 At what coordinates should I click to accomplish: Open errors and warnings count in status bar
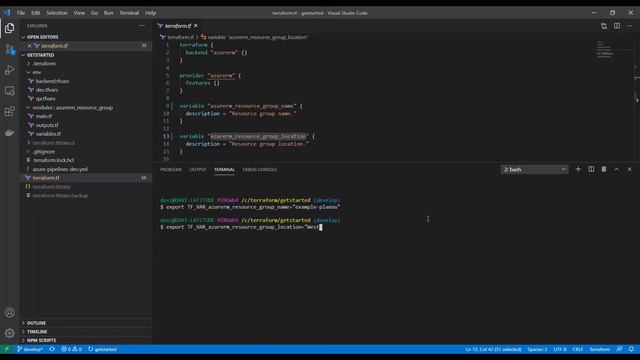[x=71, y=349]
